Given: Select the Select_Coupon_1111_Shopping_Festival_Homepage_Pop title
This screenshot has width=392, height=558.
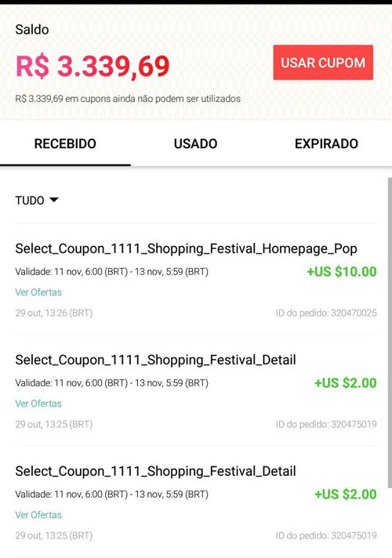Looking at the screenshot, I should tap(187, 248).
